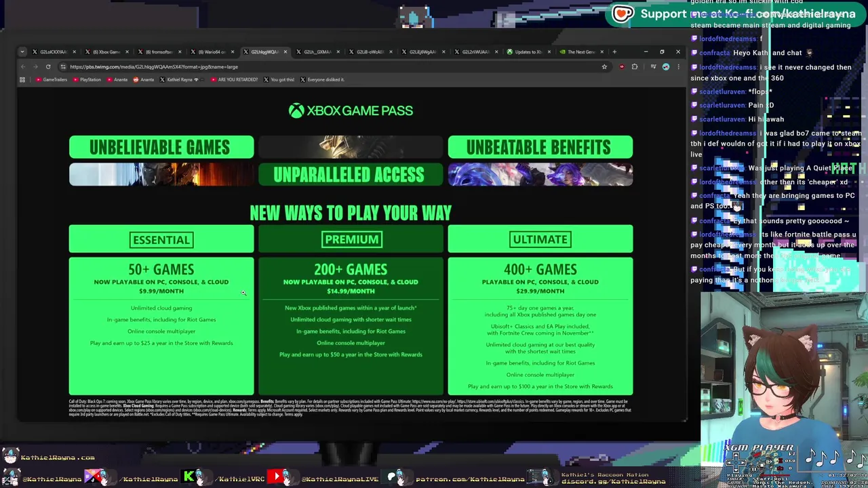This screenshot has width=868, height=488.
Task: Switch to the G2Lh_GXMAA tab
Action: pyautogui.click(x=319, y=52)
